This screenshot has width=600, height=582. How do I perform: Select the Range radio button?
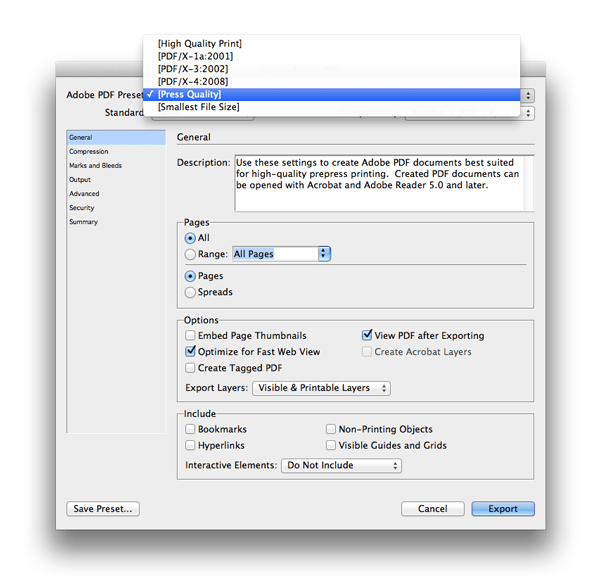point(190,254)
